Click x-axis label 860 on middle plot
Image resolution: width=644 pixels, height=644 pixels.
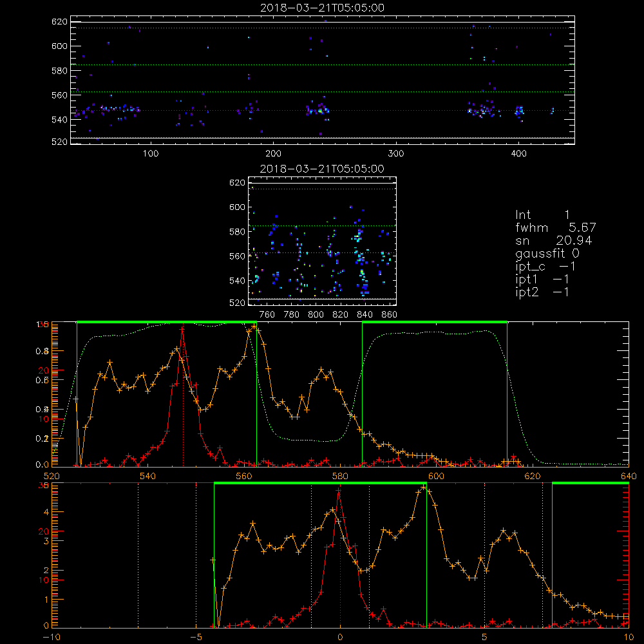pos(390,315)
